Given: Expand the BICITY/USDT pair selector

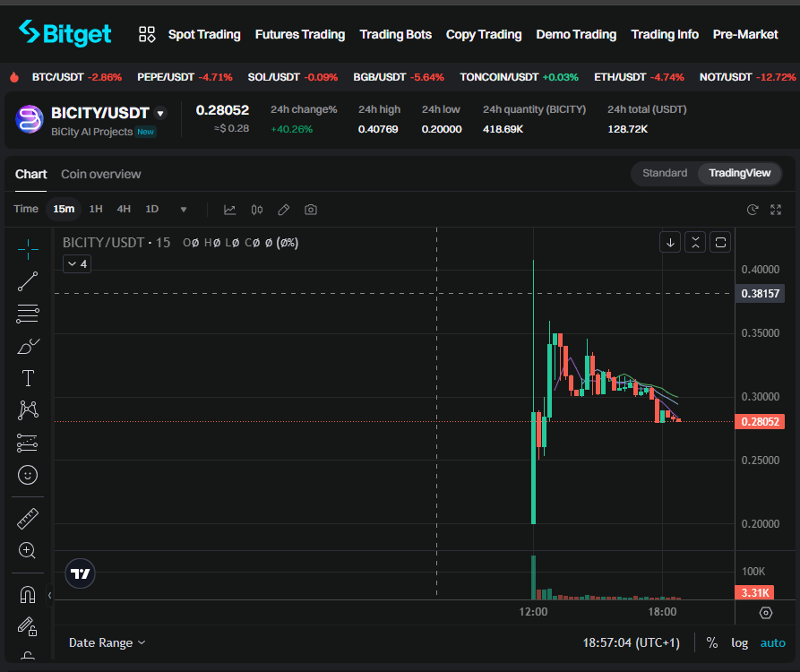Looking at the screenshot, I should (160, 113).
